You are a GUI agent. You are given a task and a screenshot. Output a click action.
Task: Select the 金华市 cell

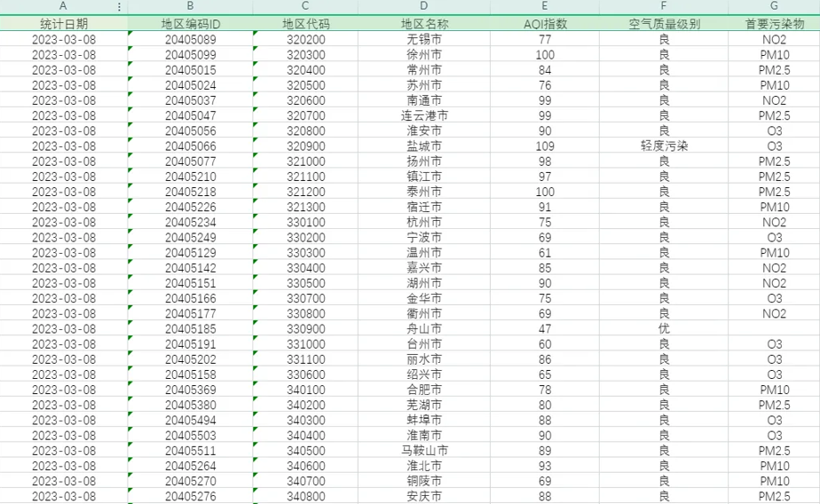[424, 298]
